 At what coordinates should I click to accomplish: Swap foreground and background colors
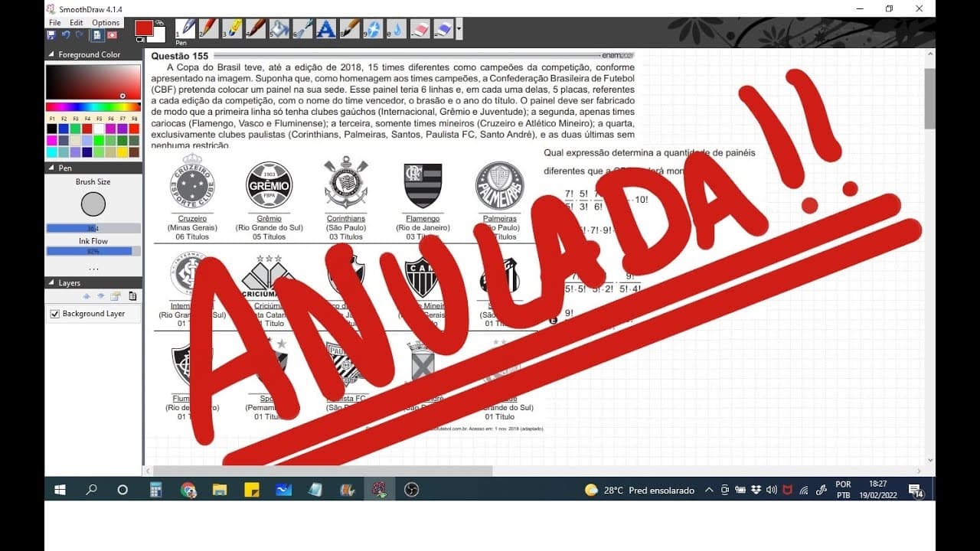point(160,23)
